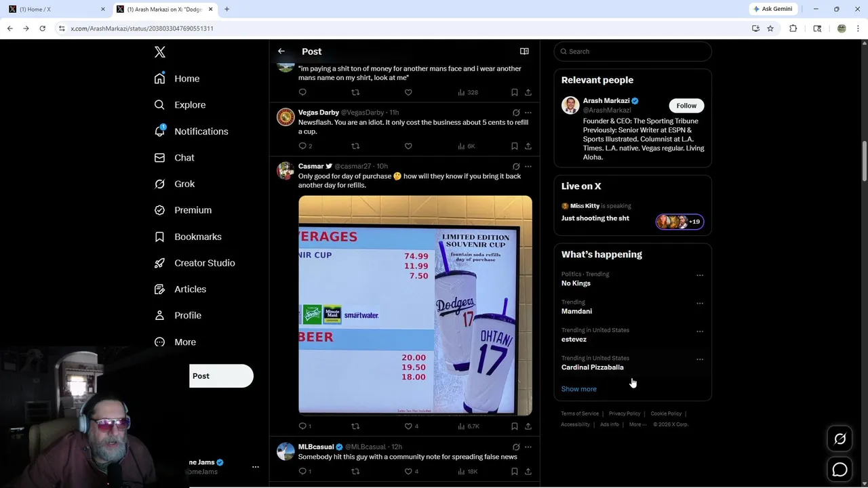This screenshot has width=868, height=488.
Task: Open Arash Markazi's profile name
Action: (x=606, y=101)
